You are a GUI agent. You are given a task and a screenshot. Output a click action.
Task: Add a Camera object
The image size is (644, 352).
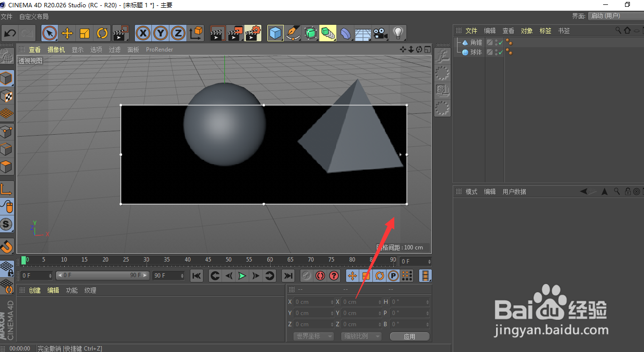coord(381,33)
